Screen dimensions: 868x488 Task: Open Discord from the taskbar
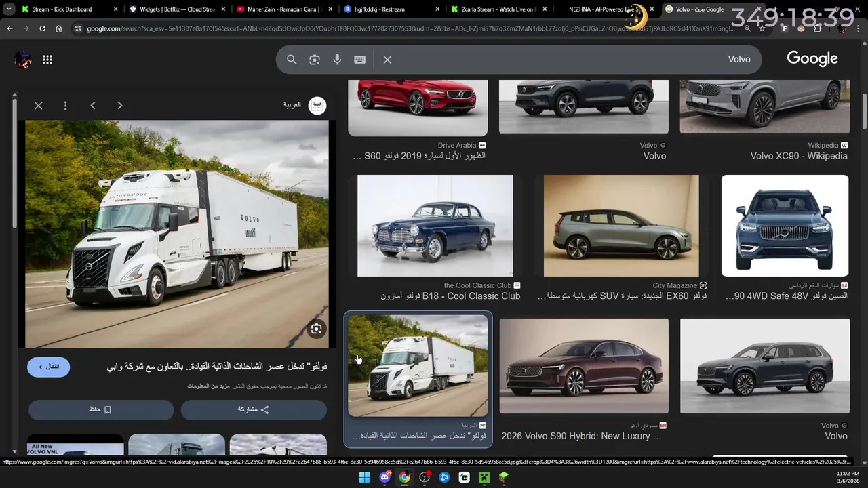384,477
